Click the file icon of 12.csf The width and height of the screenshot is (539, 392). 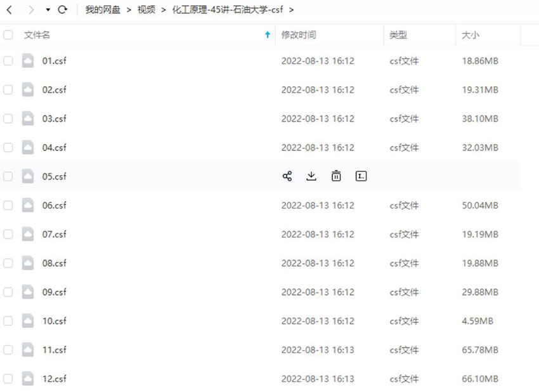click(x=28, y=379)
